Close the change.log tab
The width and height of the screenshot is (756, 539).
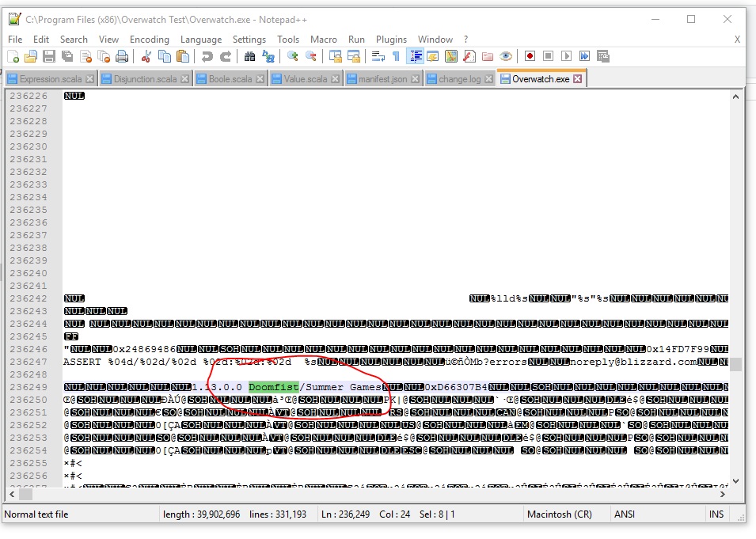488,79
